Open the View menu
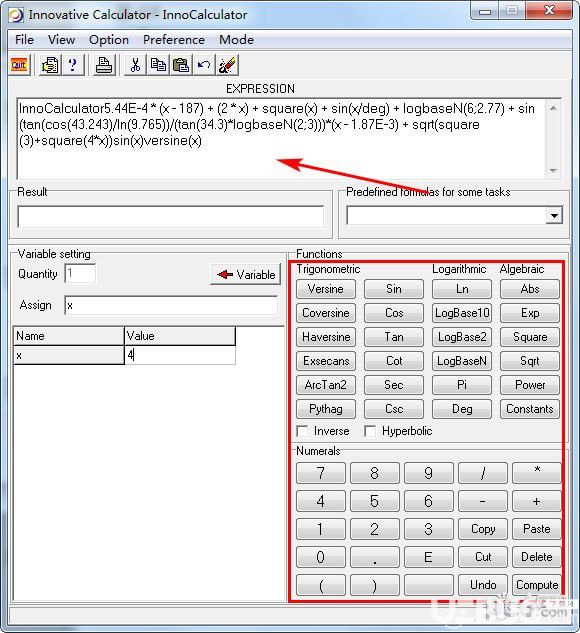 tap(61, 40)
